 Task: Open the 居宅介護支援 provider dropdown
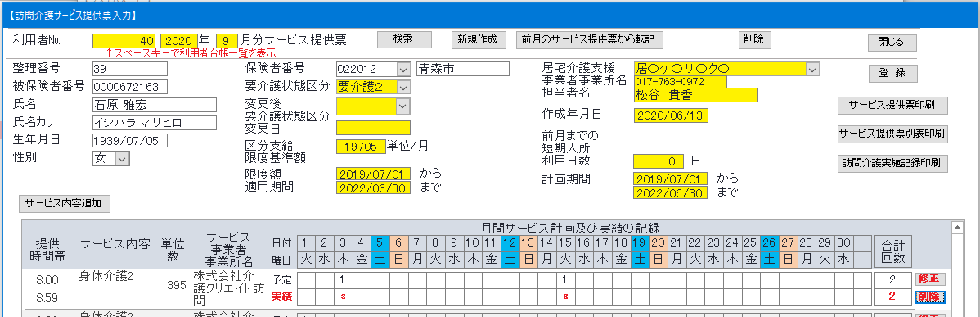coord(812,69)
